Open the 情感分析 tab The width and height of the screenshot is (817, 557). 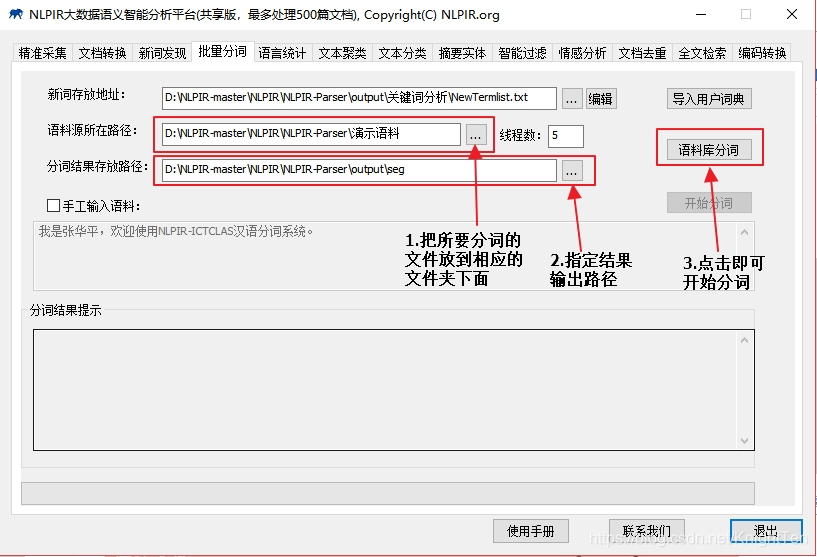582,53
